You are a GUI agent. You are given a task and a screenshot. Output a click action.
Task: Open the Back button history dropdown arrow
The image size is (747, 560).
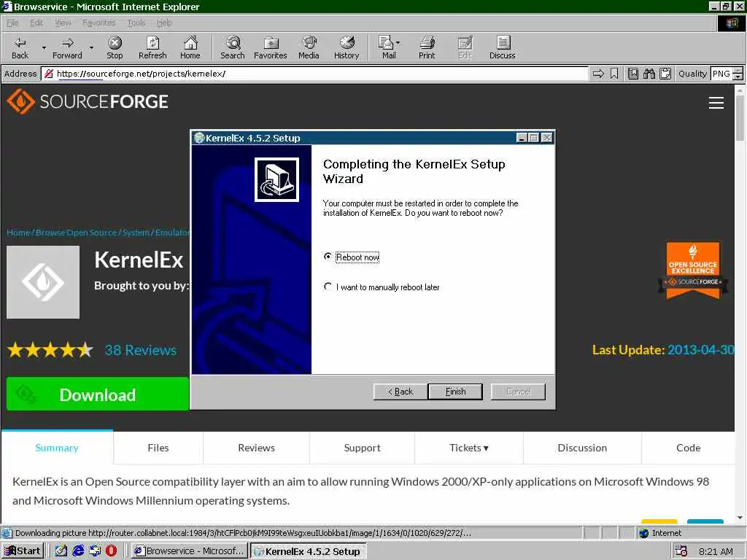point(44,47)
